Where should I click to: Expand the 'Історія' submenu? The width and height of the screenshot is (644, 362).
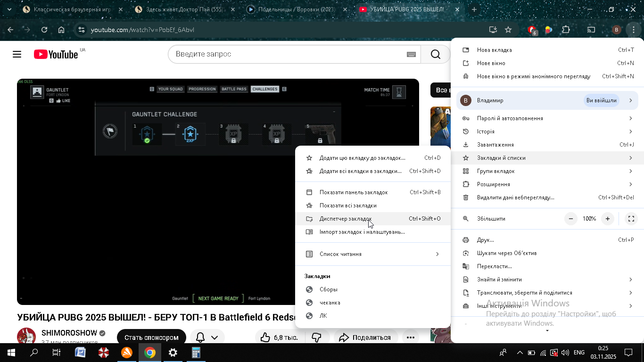[547, 132]
